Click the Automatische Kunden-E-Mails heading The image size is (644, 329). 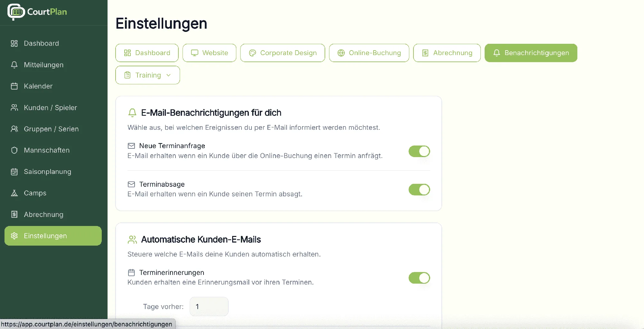coord(201,240)
